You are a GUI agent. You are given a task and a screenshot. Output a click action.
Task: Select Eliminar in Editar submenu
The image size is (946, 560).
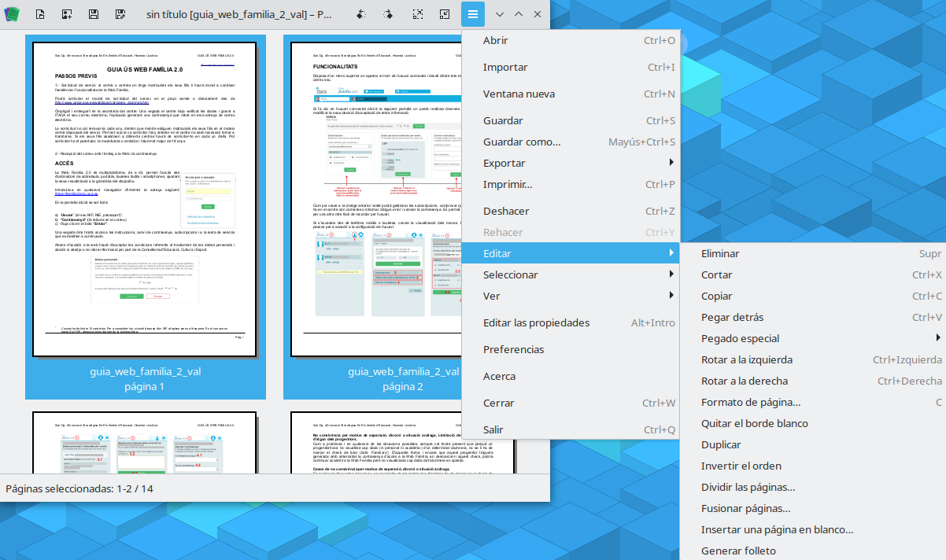pyautogui.click(x=813, y=253)
